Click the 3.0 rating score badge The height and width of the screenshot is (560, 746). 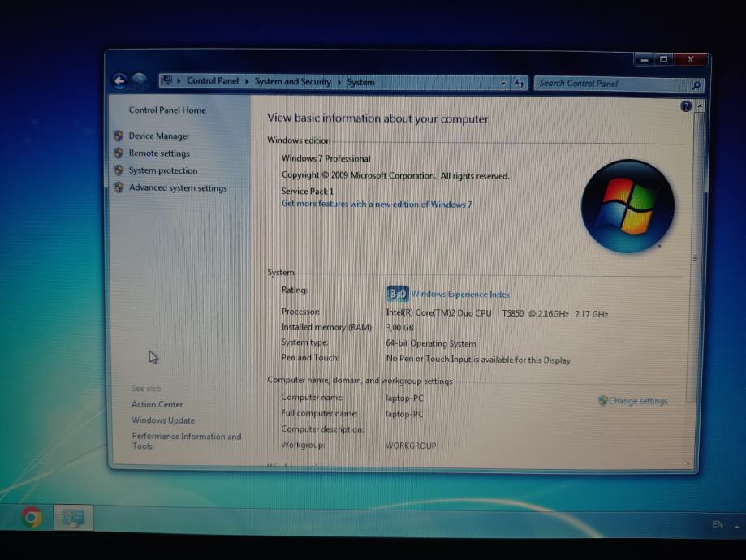coord(397,294)
